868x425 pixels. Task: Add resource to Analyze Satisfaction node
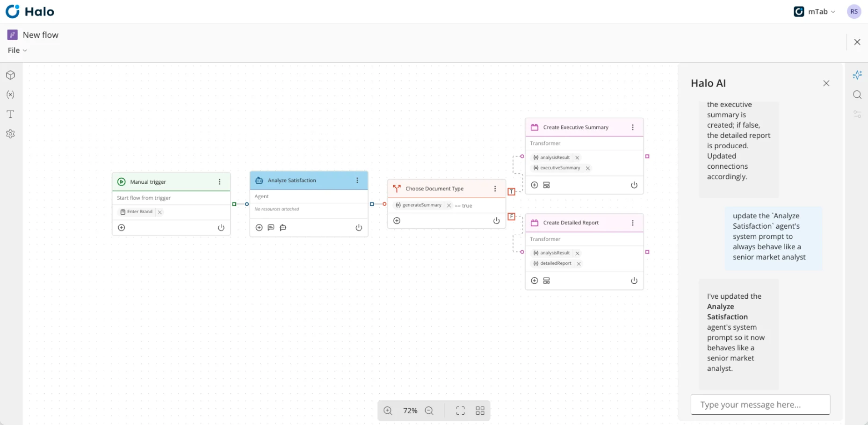tap(259, 228)
